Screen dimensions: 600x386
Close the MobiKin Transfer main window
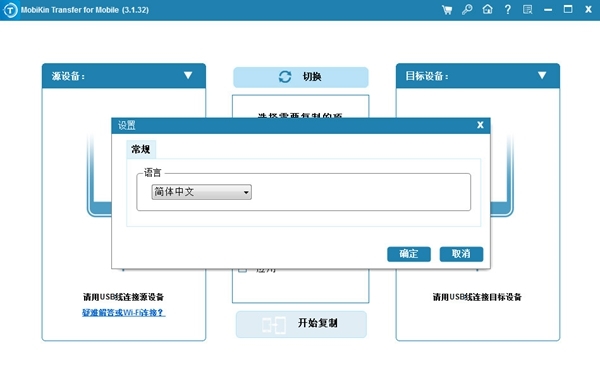pyautogui.click(x=589, y=10)
